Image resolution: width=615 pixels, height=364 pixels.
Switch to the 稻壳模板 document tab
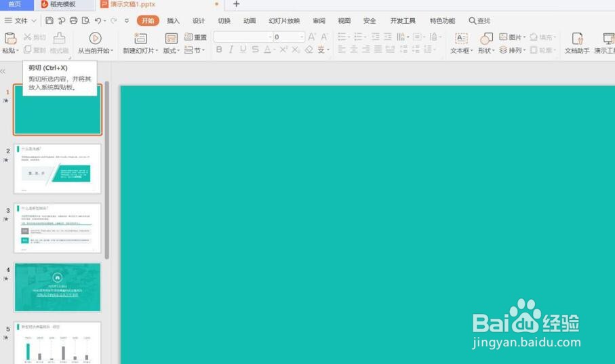click(63, 4)
